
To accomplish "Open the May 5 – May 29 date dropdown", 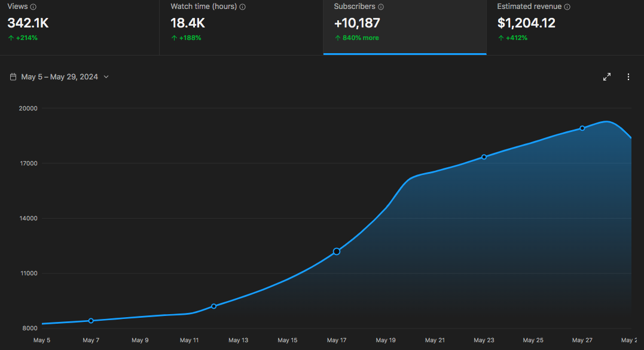I will click(x=59, y=76).
